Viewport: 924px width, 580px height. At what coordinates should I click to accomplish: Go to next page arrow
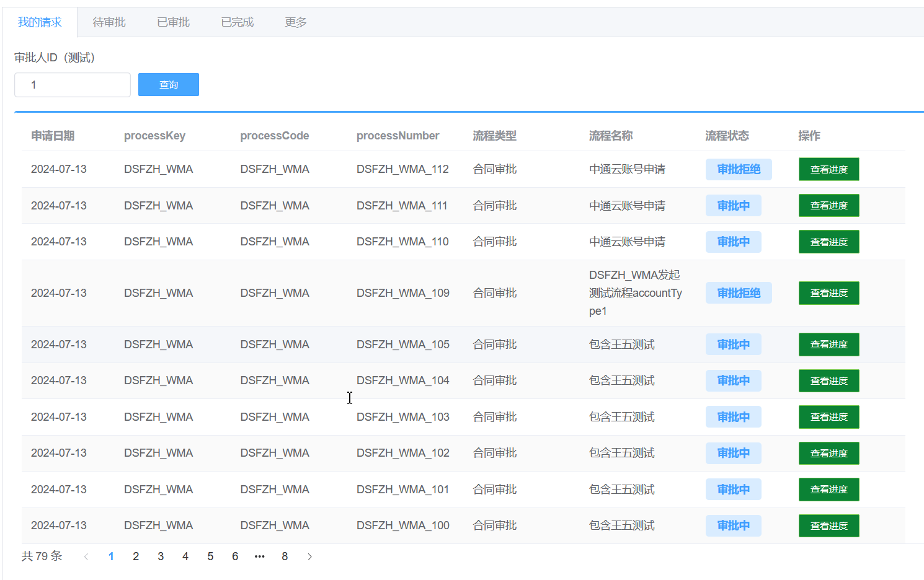309,556
